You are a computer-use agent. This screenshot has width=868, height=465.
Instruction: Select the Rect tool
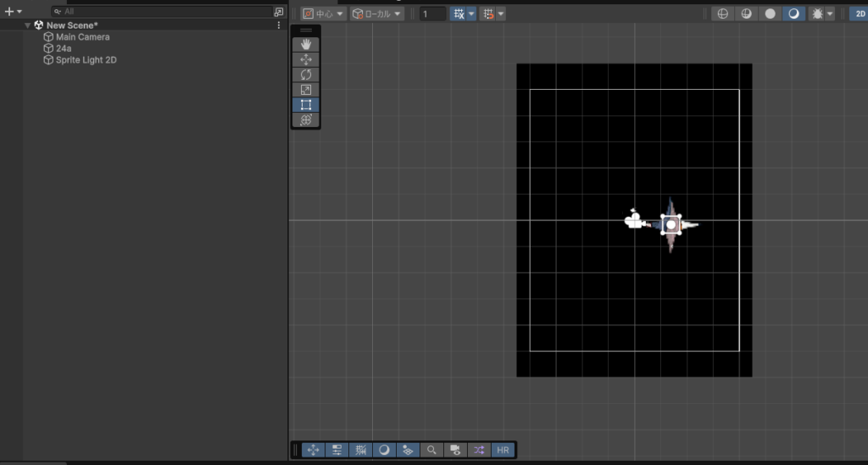click(306, 105)
